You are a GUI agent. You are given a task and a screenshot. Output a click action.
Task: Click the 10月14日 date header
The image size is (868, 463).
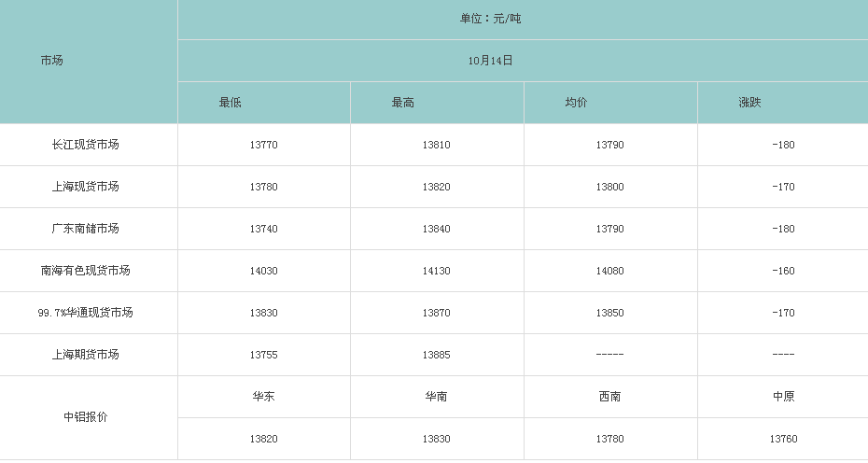[x=490, y=61]
